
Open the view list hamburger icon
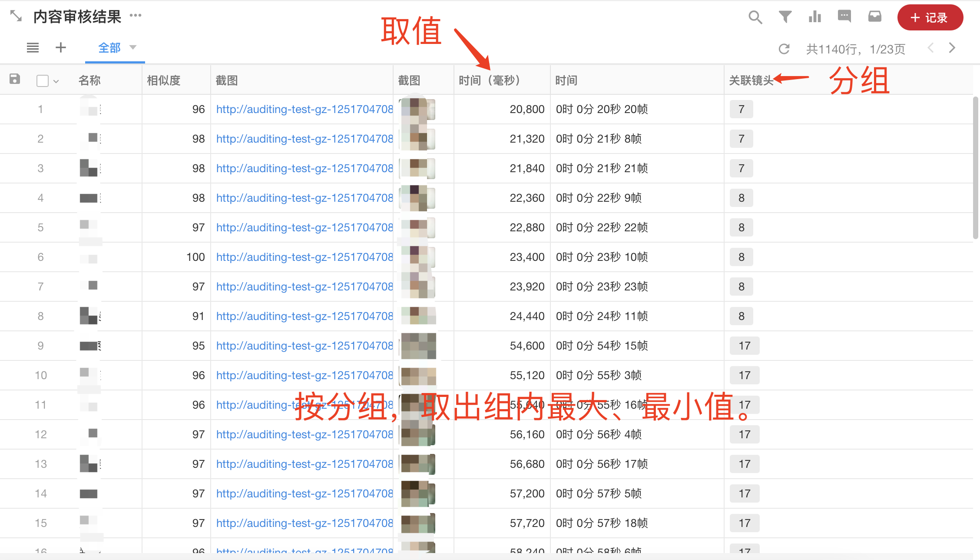(33, 48)
